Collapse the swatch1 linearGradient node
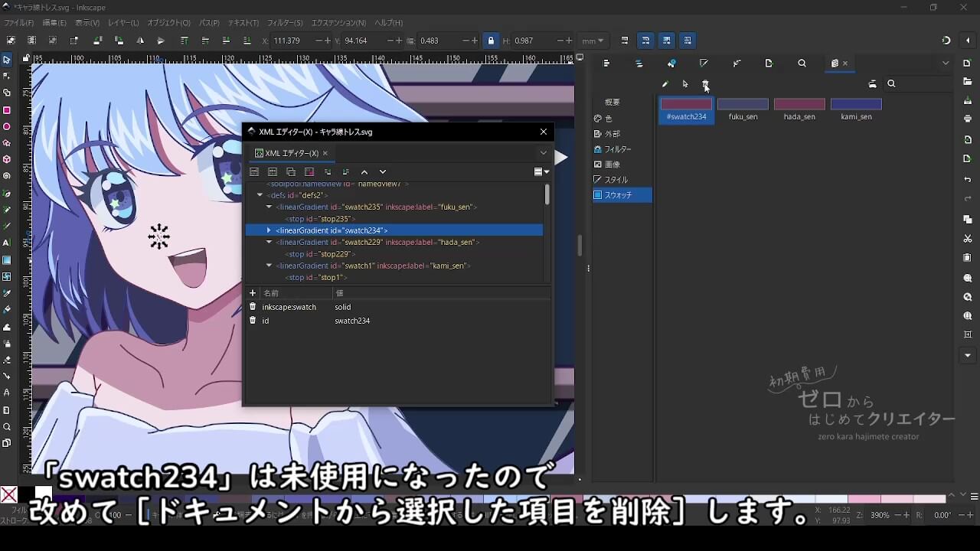This screenshot has width=980, height=551. (269, 266)
